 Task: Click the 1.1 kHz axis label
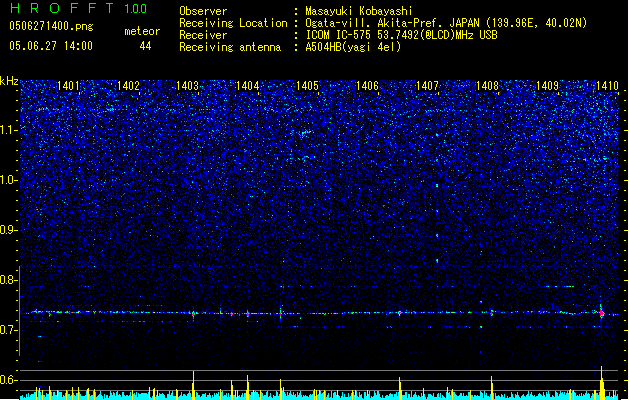coord(8,130)
